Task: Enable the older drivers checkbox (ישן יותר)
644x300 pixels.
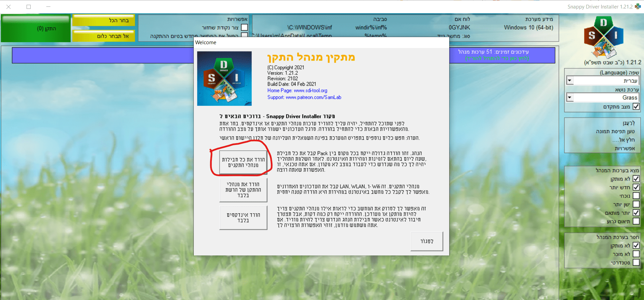Action: (x=636, y=204)
